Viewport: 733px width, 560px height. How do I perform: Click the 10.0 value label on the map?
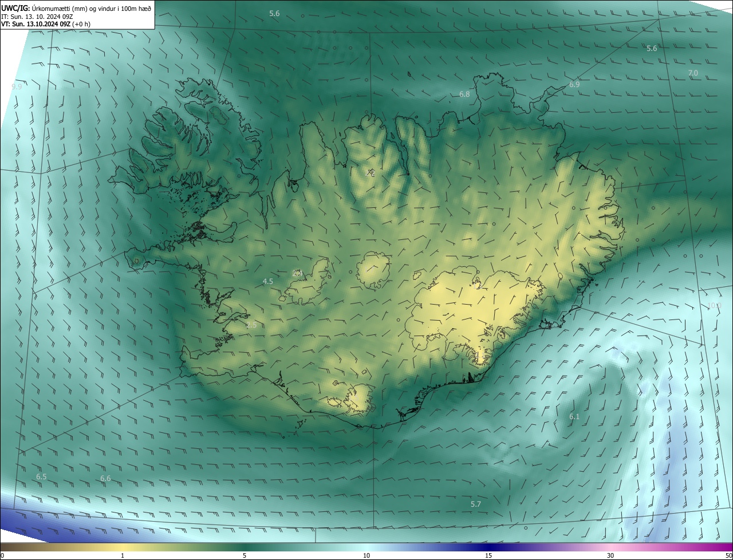[714, 305]
